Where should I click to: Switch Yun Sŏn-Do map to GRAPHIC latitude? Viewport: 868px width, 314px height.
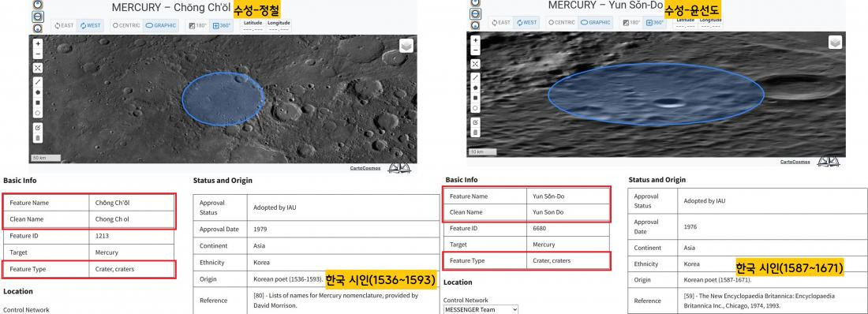596,22
